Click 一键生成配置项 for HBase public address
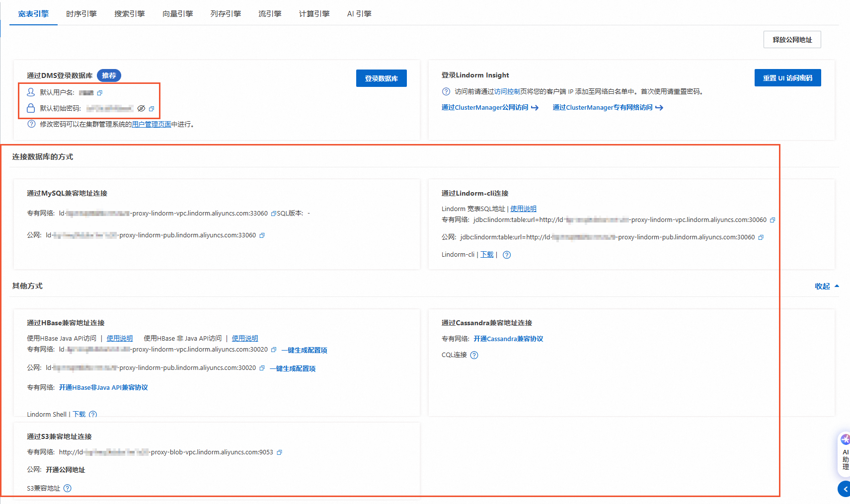This screenshot has height=504, width=850. tap(293, 368)
